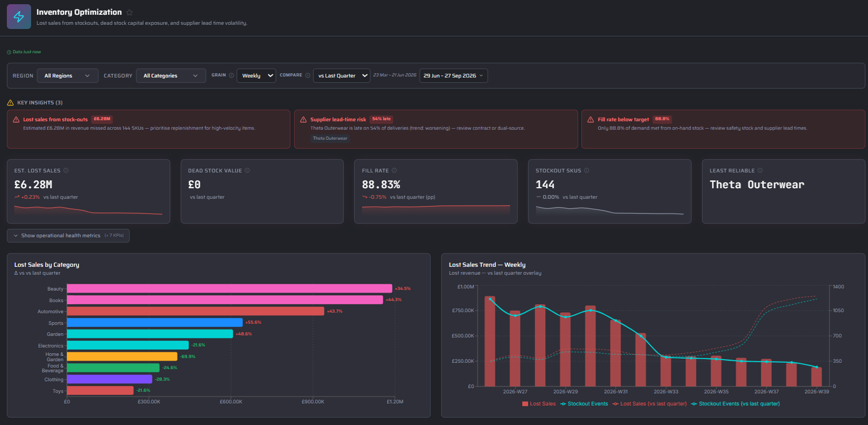
Task: Open the Compare dropdown showing vs Last Quarter
Action: click(342, 76)
